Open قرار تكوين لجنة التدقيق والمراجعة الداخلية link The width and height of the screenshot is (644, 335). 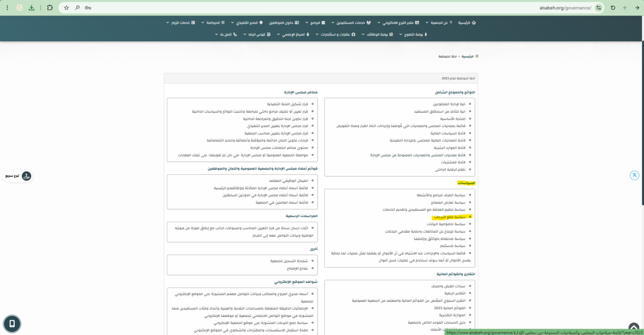point(275,119)
